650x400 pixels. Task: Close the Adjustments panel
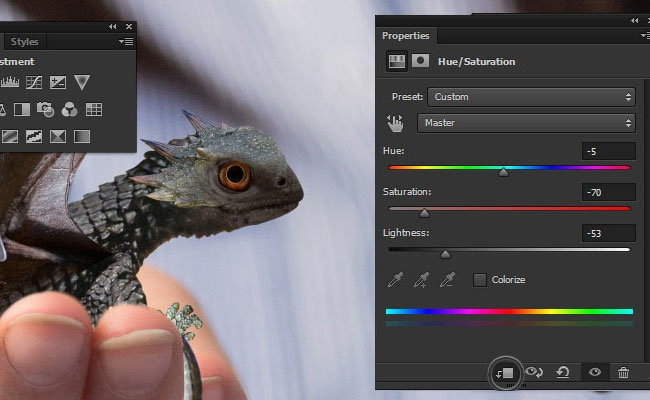[x=129, y=27]
